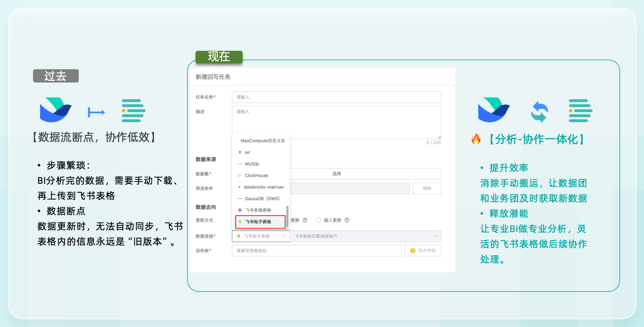644x327 pixels.
Task: Click the fire emoji icon near 分析-协作一体化
Action: 476,139
